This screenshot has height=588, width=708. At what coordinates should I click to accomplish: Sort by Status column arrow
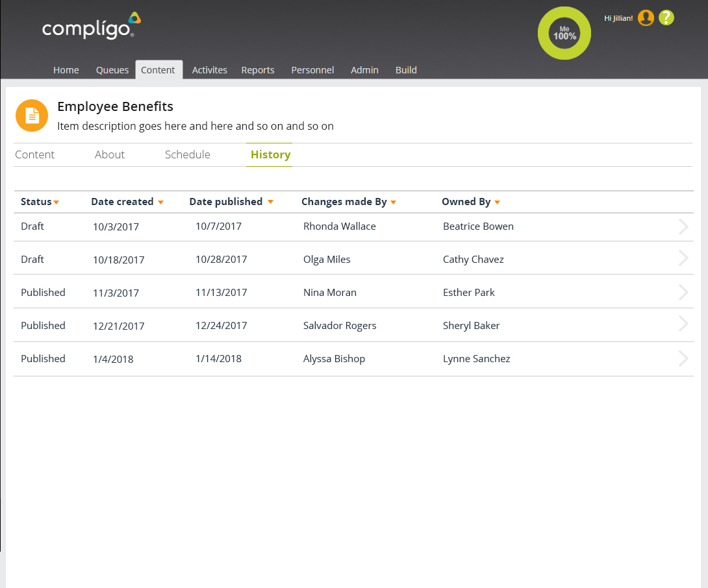coord(57,202)
